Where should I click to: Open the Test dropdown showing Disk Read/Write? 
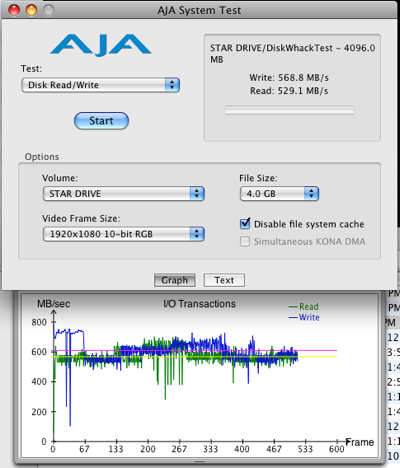tap(101, 85)
